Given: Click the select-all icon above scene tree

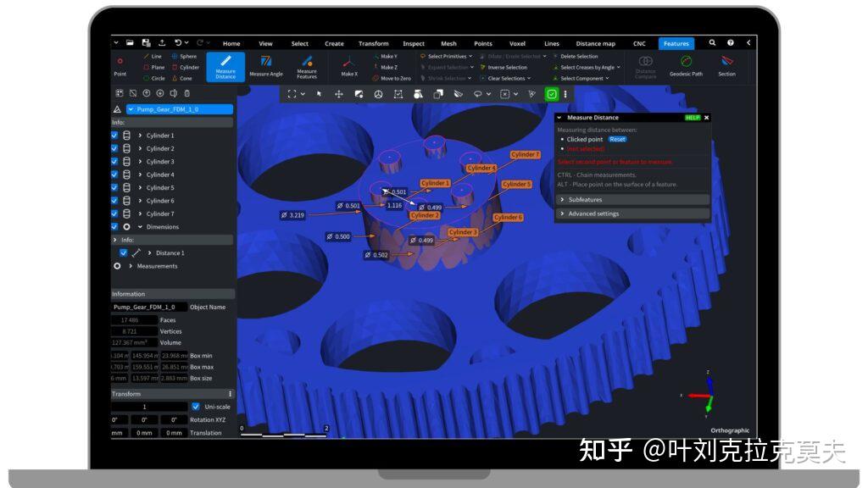Looking at the screenshot, I should (119, 93).
